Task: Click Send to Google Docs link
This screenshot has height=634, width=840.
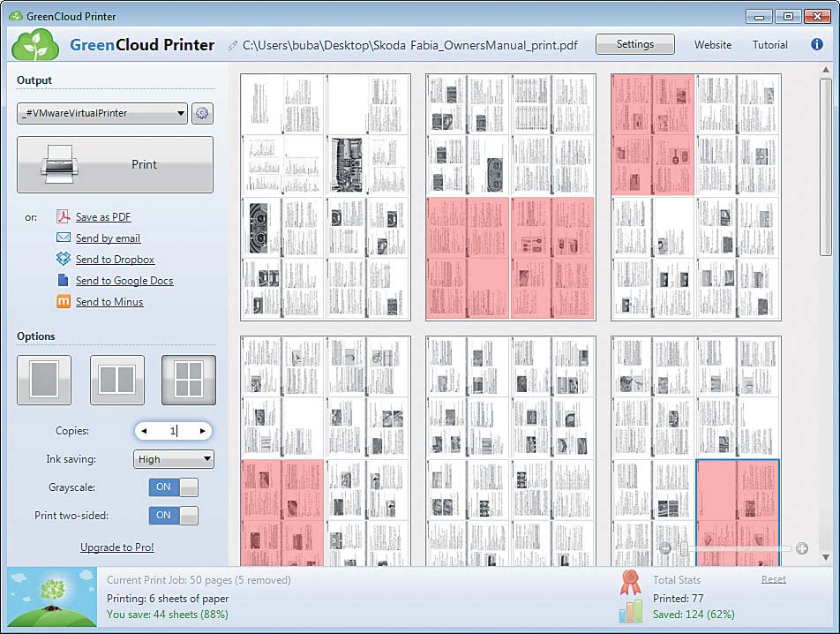Action: (x=124, y=280)
